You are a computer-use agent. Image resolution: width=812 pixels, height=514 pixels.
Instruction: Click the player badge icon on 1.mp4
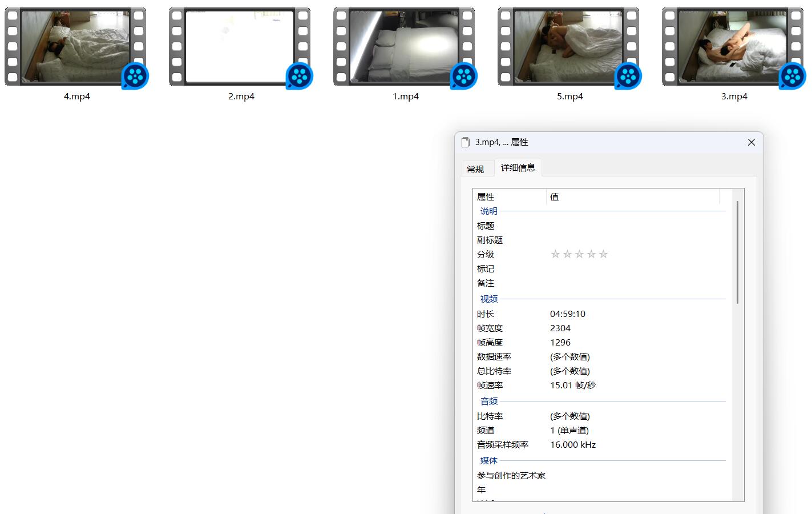click(x=464, y=76)
